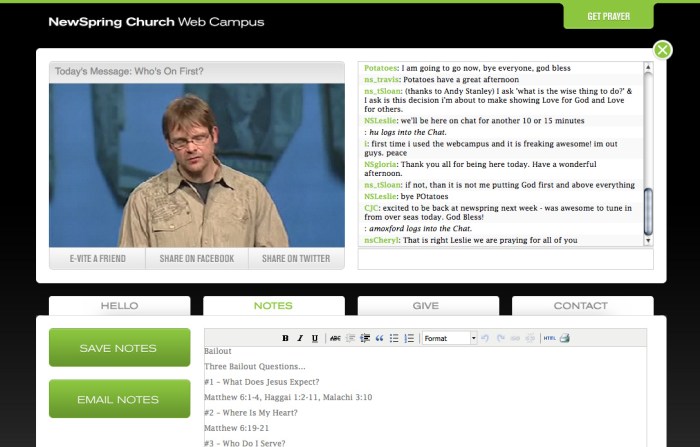Toggle bold formatting in notes editor
Screen dimensions: 700x447
coord(285,339)
